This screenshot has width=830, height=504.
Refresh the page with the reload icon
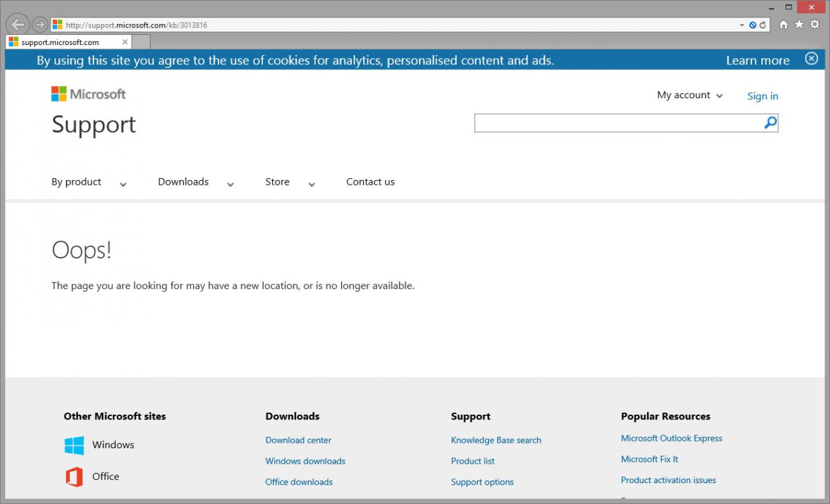pyautogui.click(x=763, y=25)
